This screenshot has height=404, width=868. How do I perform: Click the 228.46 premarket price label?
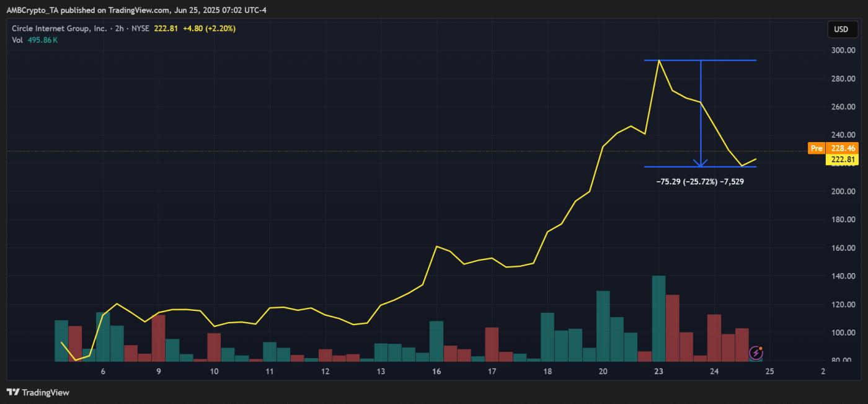tap(841, 148)
